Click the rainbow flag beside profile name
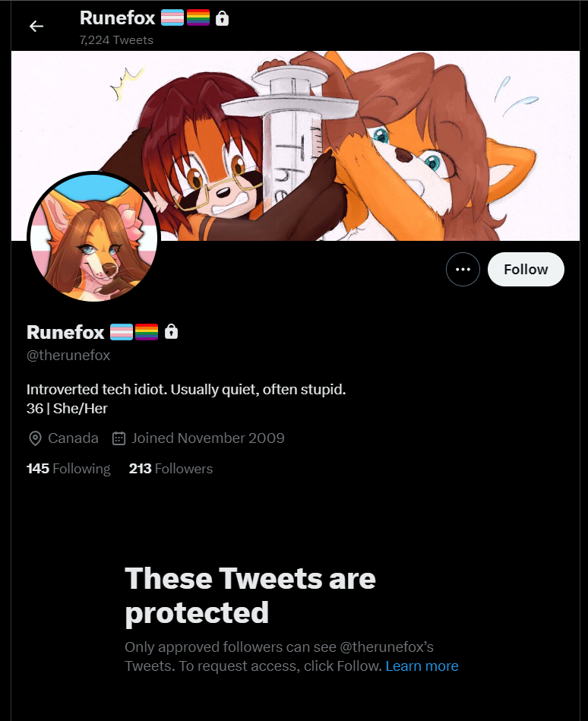588x721 pixels. click(147, 331)
